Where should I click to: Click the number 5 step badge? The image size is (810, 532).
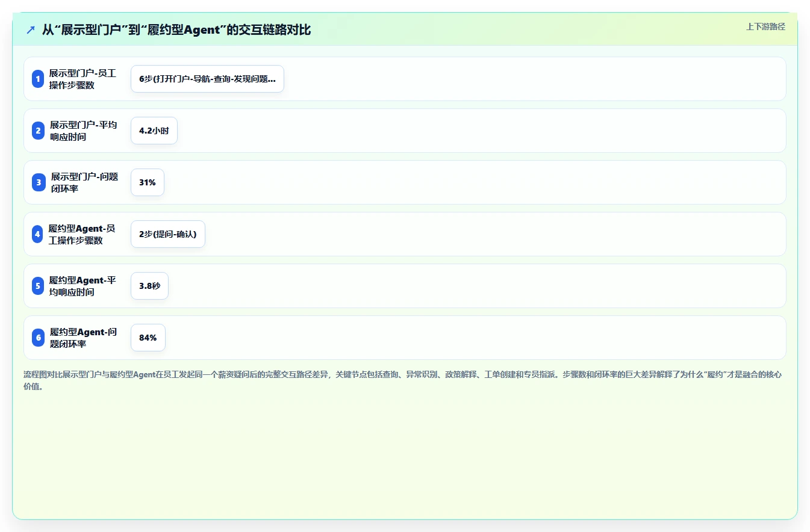pyautogui.click(x=39, y=286)
